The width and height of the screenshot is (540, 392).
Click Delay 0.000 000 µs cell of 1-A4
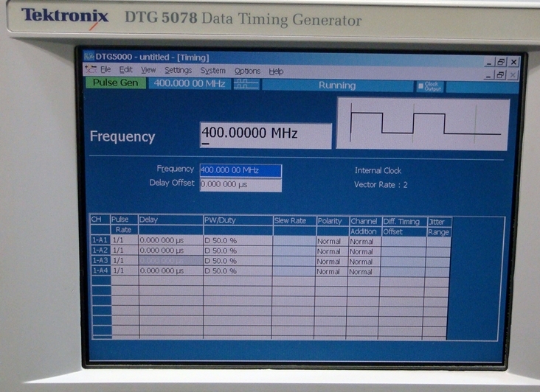171,270
